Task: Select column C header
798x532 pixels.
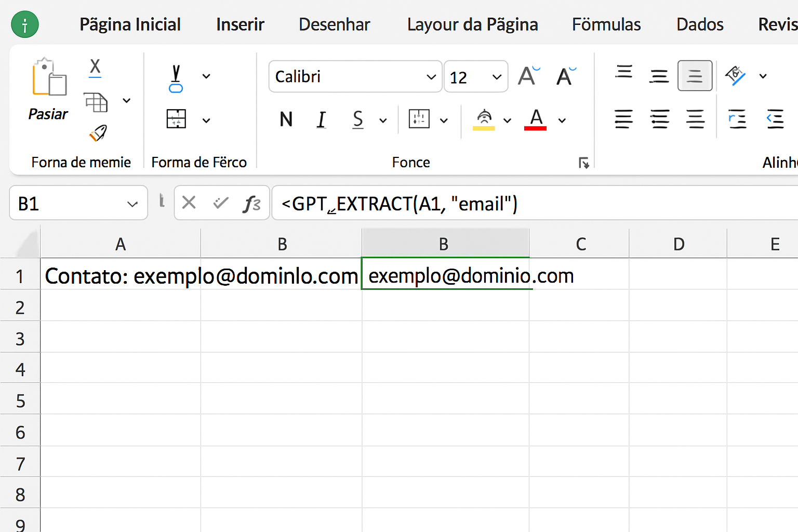Action: [579, 244]
